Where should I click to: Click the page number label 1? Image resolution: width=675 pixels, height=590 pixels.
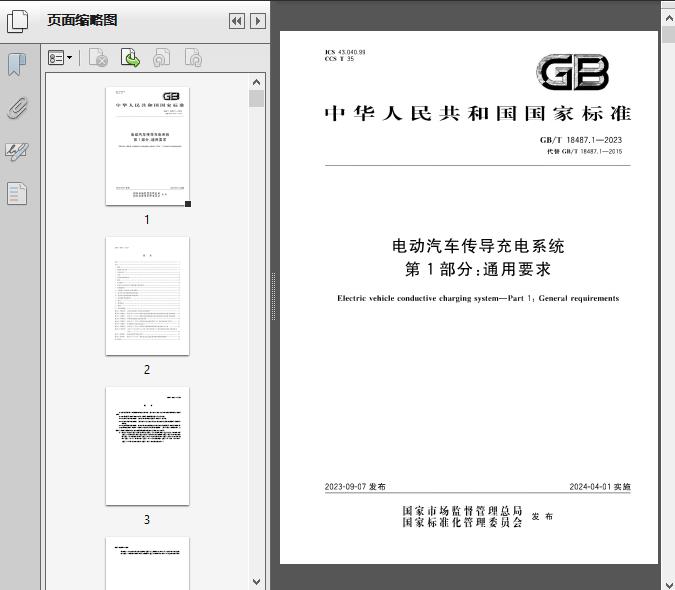pos(147,219)
